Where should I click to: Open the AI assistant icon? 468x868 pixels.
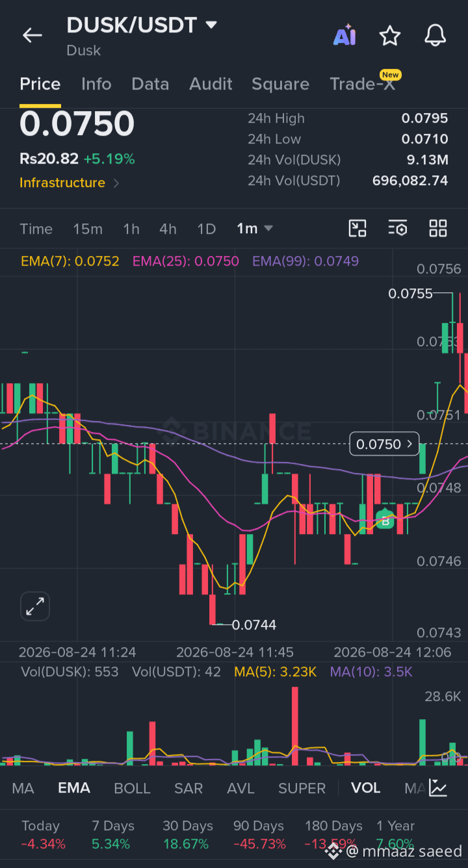tap(344, 35)
